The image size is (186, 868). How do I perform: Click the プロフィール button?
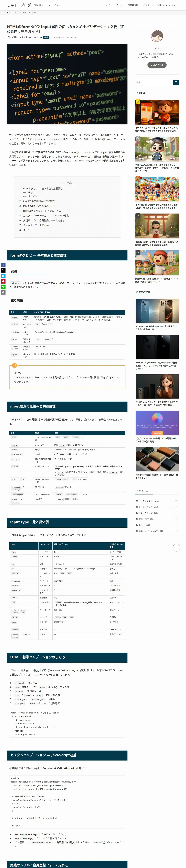click(157, 65)
